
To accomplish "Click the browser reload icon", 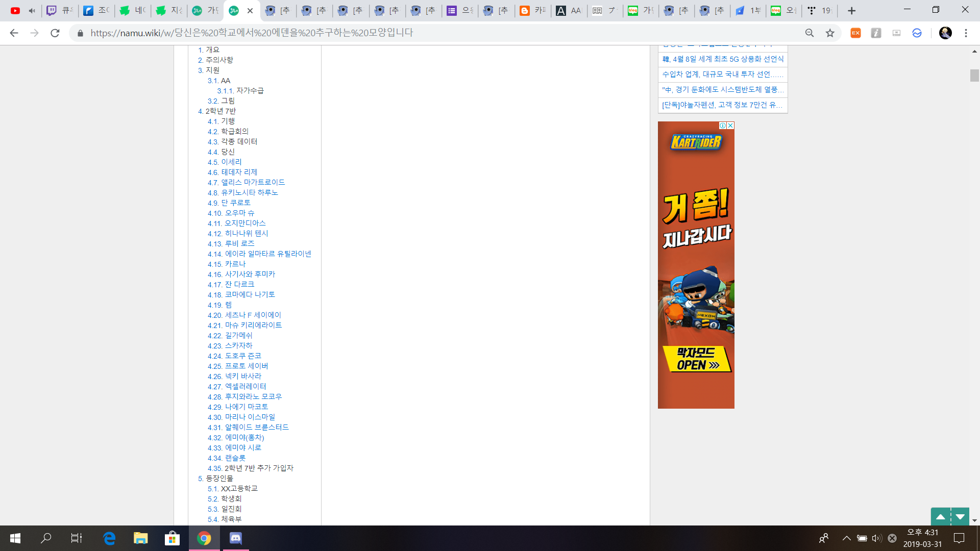I will pos(55,33).
